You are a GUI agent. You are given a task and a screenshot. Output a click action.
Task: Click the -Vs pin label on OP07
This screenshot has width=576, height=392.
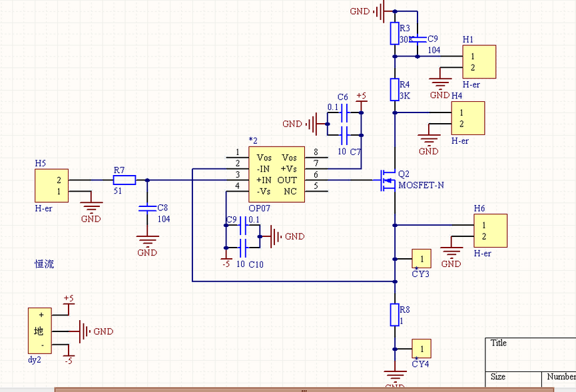click(x=264, y=191)
